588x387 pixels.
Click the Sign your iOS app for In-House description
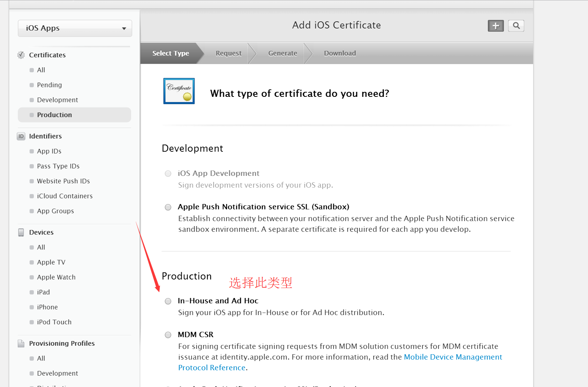281,313
